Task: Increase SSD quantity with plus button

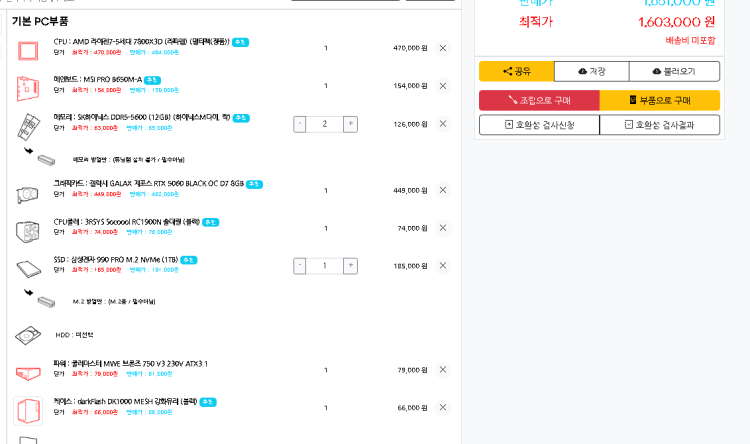Action: click(350, 266)
